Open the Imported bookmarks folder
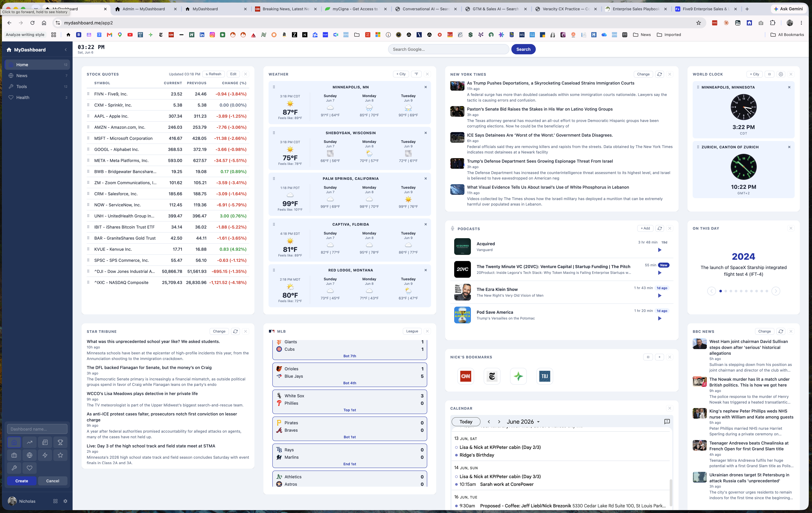 click(669, 35)
